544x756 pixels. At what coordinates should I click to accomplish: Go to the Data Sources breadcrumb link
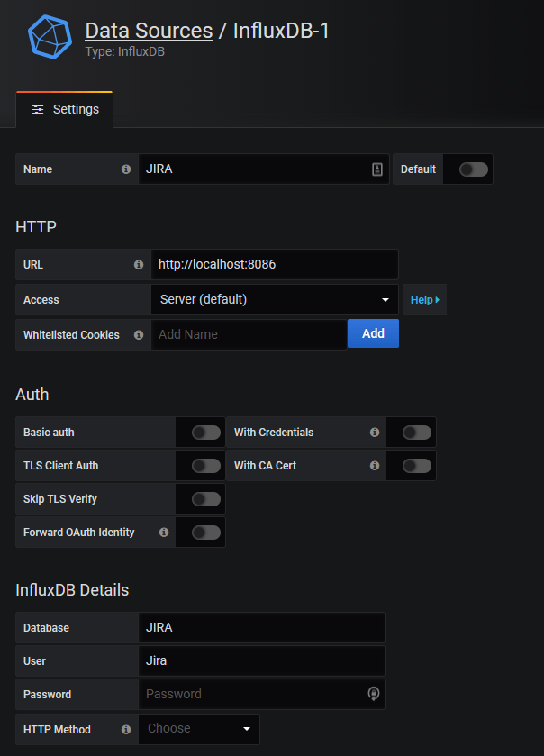[x=149, y=31]
